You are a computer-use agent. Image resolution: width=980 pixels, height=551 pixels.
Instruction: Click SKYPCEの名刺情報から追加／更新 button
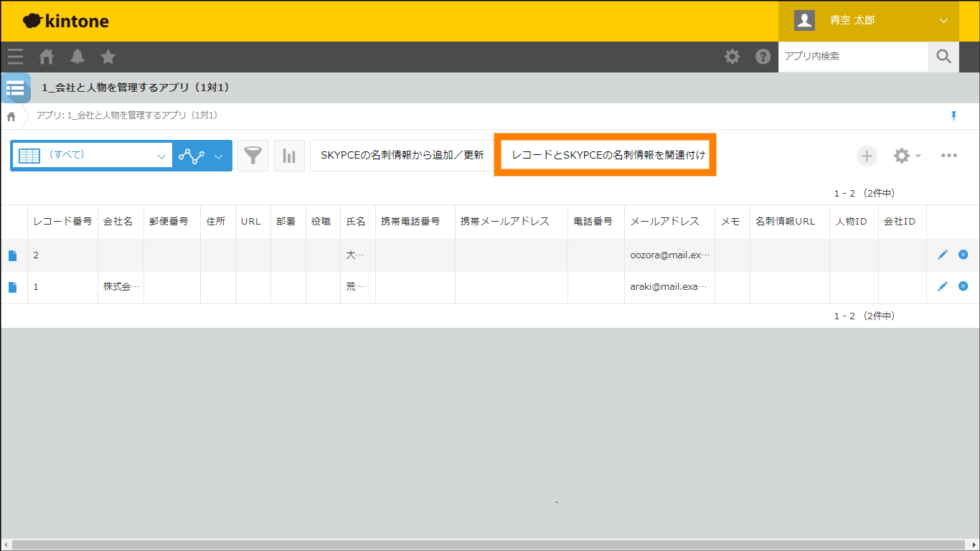[x=402, y=156]
